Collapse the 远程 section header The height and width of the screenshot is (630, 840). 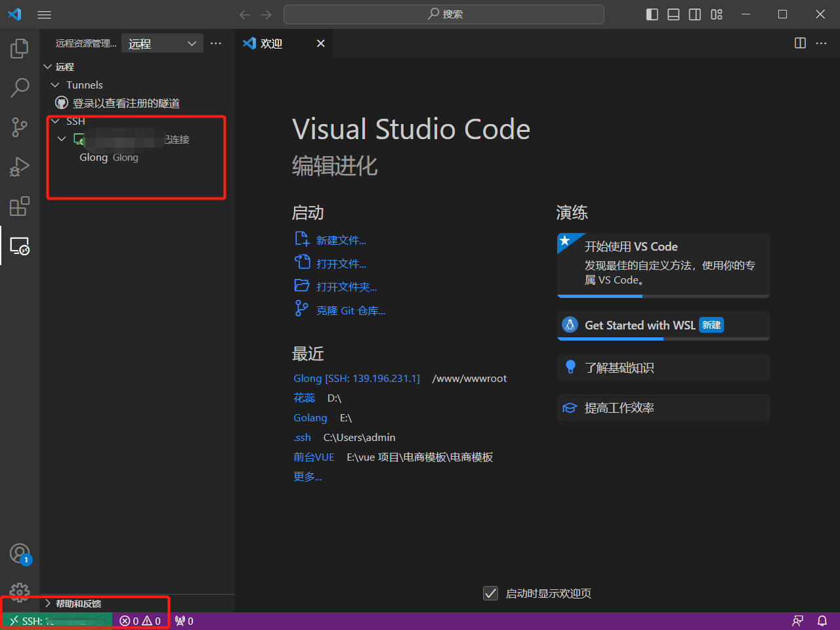pyautogui.click(x=137, y=67)
